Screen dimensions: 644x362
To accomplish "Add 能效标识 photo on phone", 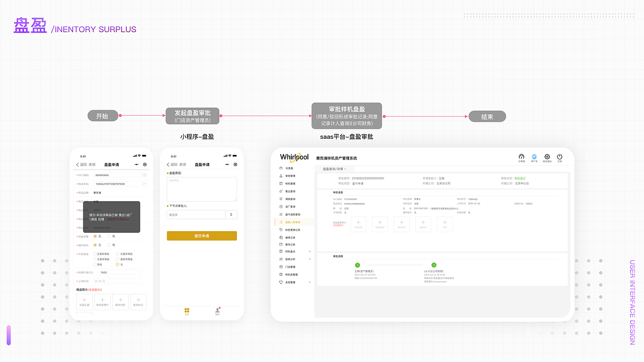I will [138, 302].
